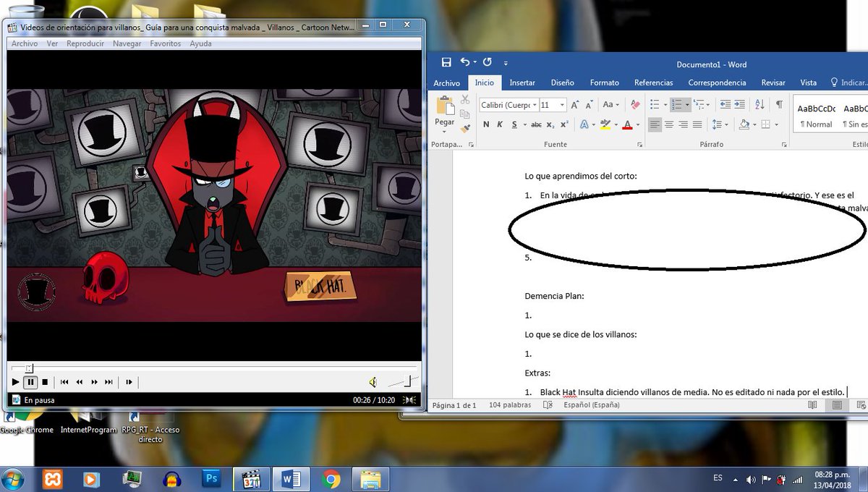Screen dimensions: 868x492
Task: Open the font size 11 dropdown
Action: (562, 105)
